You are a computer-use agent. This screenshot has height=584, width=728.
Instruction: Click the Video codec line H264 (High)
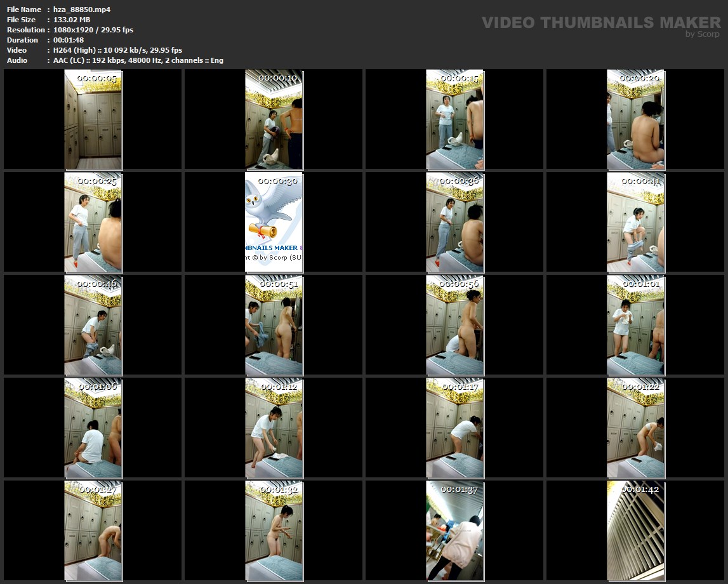pyautogui.click(x=117, y=50)
